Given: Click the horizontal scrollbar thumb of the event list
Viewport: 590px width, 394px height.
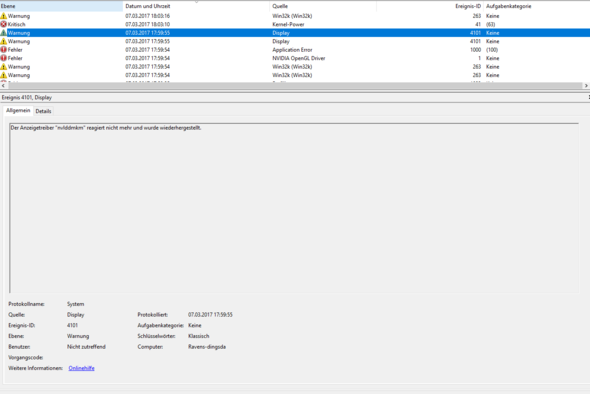Looking at the screenshot, I should pos(294,86).
